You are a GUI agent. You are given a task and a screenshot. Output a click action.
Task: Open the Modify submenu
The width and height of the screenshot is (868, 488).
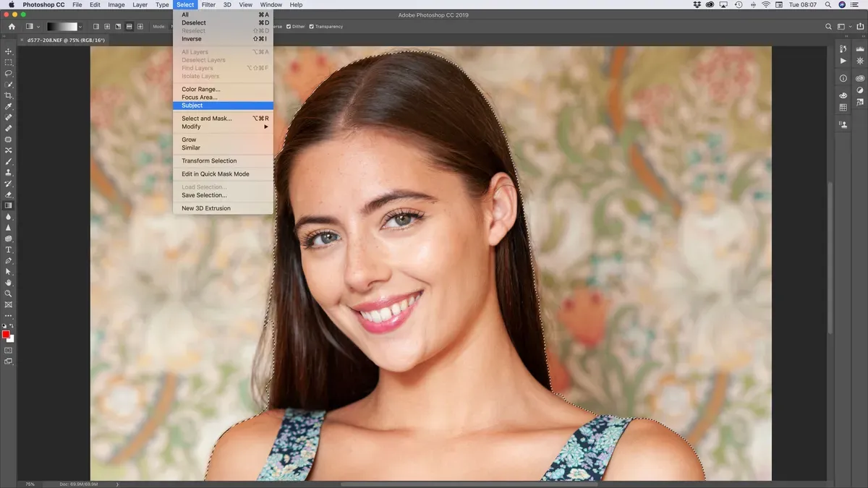[x=223, y=127]
